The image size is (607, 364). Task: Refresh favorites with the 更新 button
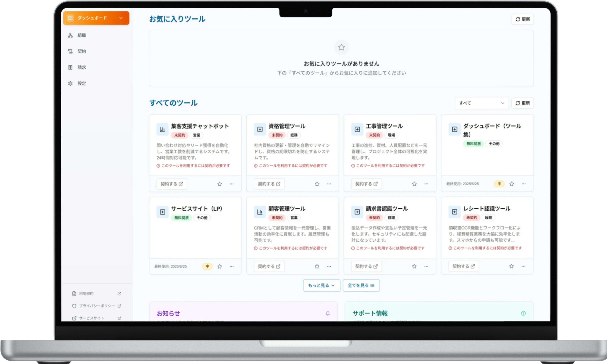coord(523,19)
